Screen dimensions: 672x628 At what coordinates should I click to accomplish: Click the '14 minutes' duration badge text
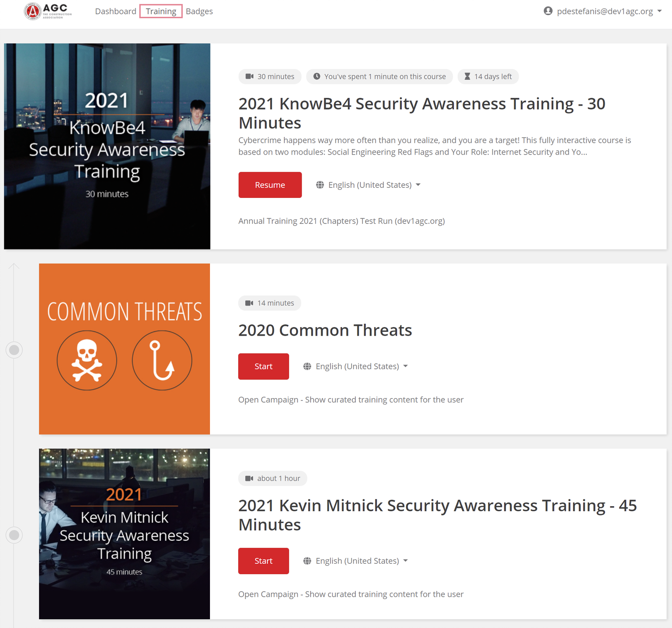tap(276, 303)
